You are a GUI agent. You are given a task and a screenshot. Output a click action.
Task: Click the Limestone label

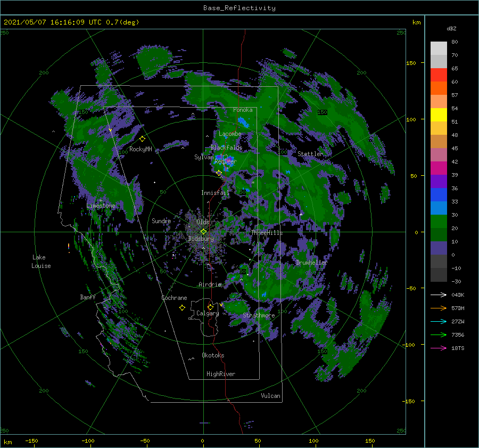tap(101, 206)
